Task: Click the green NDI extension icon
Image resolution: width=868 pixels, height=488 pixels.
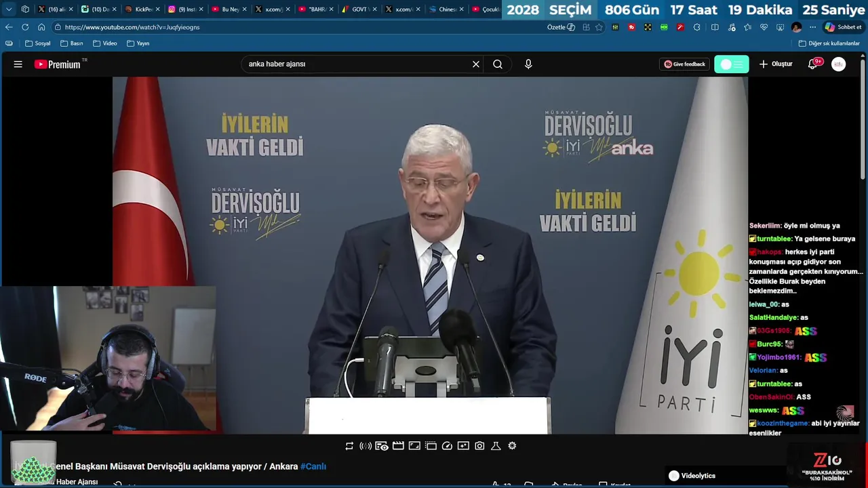Action: click(664, 27)
